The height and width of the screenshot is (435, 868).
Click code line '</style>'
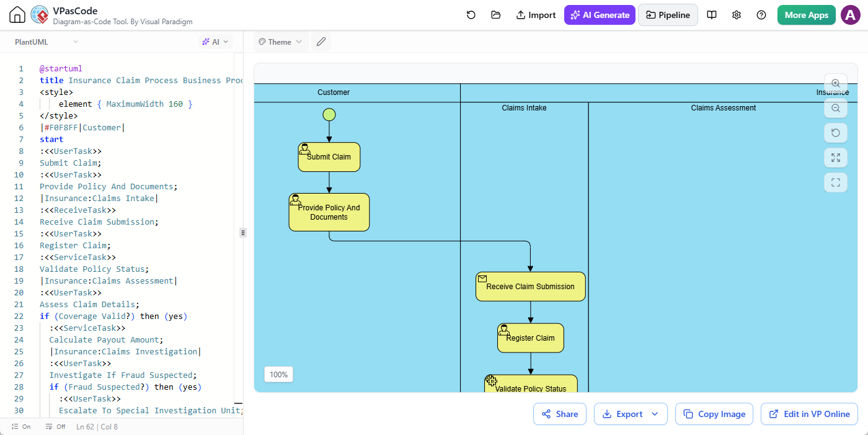[59, 116]
